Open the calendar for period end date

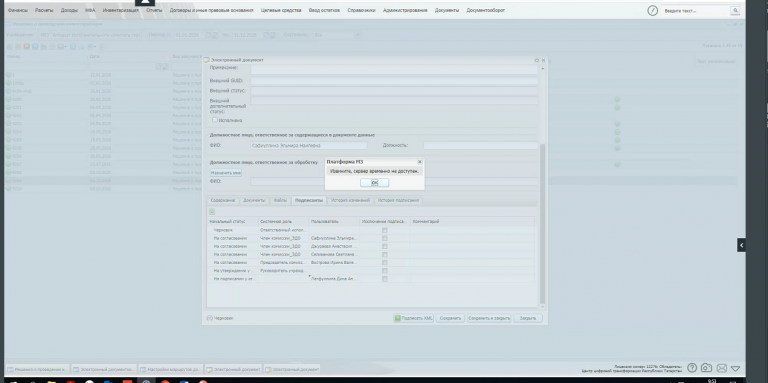pyautogui.click(x=266, y=35)
